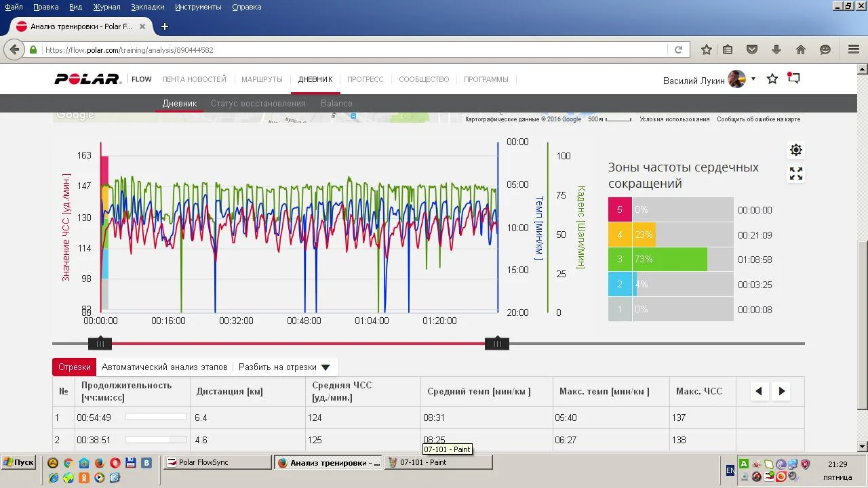The image size is (868, 488).
Task: Expand the graph to fullscreen
Action: click(796, 174)
